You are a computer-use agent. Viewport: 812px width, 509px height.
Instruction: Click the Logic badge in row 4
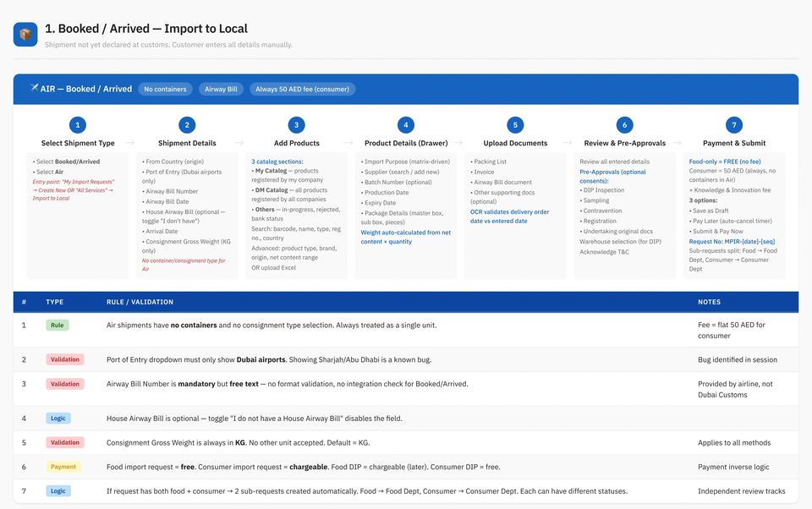(58, 418)
